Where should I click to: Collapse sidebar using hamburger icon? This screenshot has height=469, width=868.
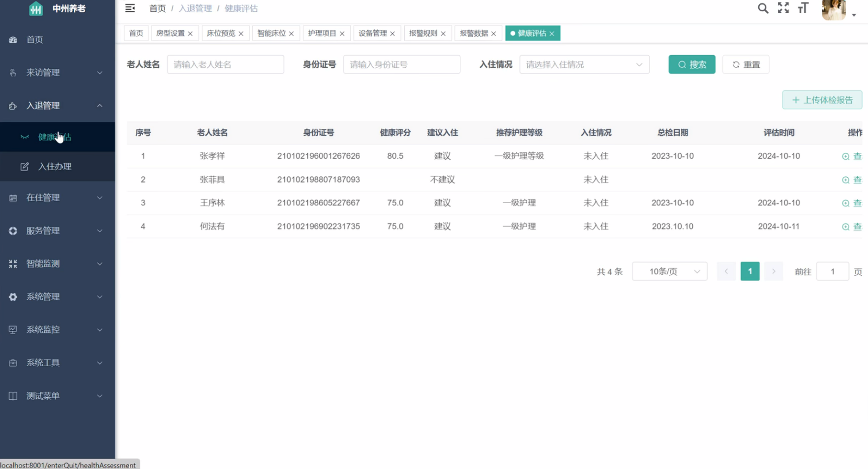(130, 8)
